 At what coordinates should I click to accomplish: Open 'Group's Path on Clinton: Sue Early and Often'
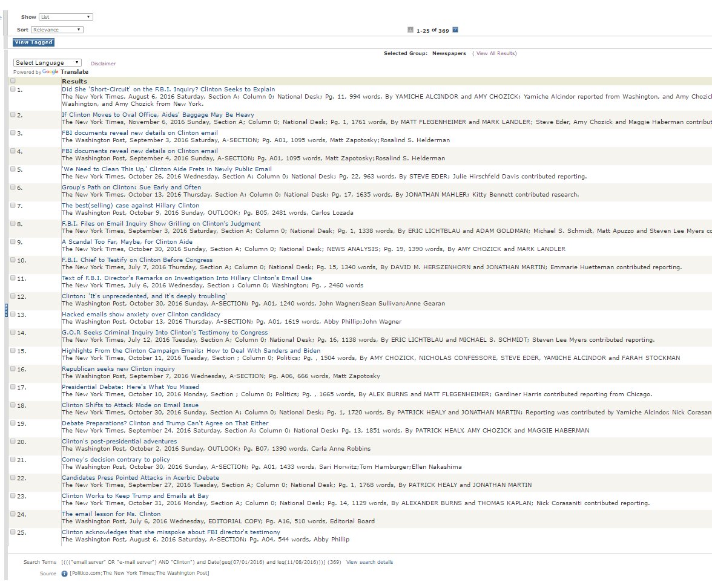pyautogui.click(x=131, y=188)
